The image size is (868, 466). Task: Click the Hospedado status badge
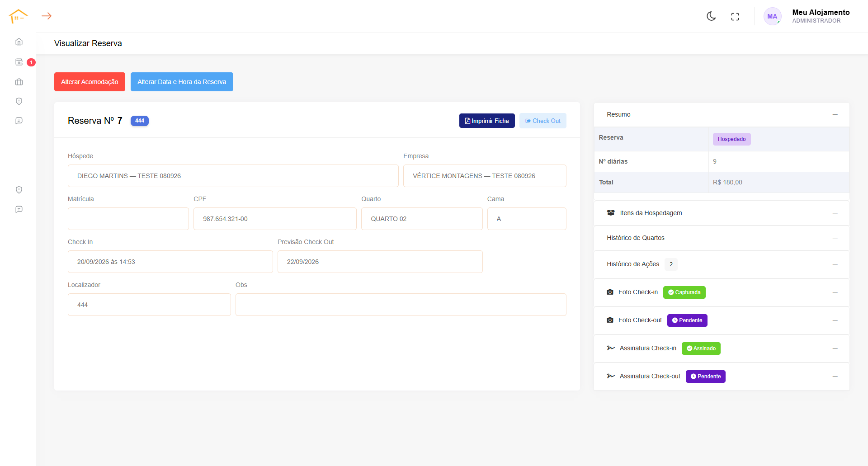point(731,139)
